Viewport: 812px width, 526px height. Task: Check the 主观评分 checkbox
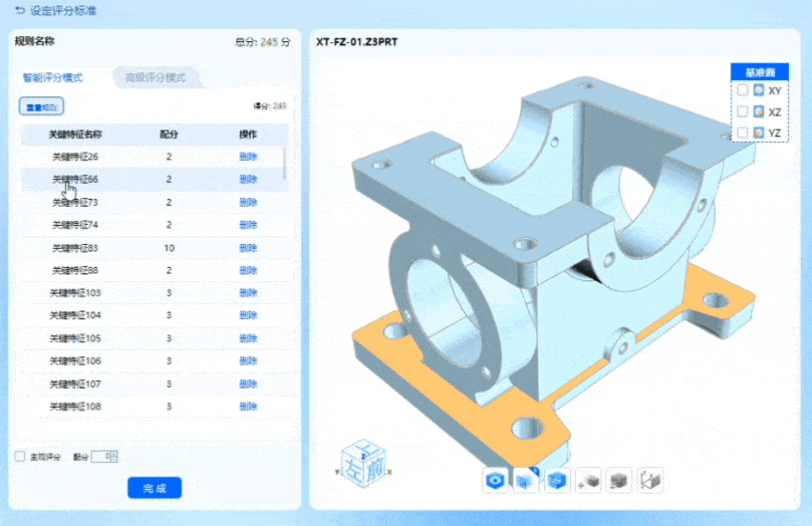coord(20,456)
